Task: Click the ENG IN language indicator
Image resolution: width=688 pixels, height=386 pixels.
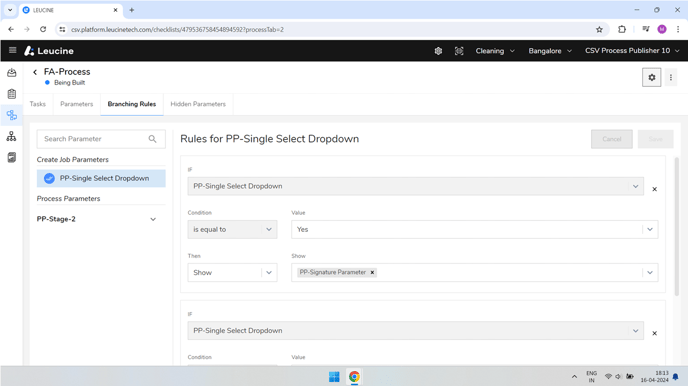Action: coord(591,377)
